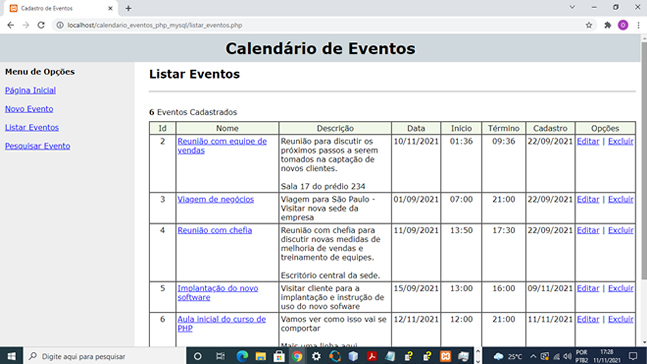Open the Chrome extensions puzzle icon
The image size is (647, 364).
click(607, 25)
